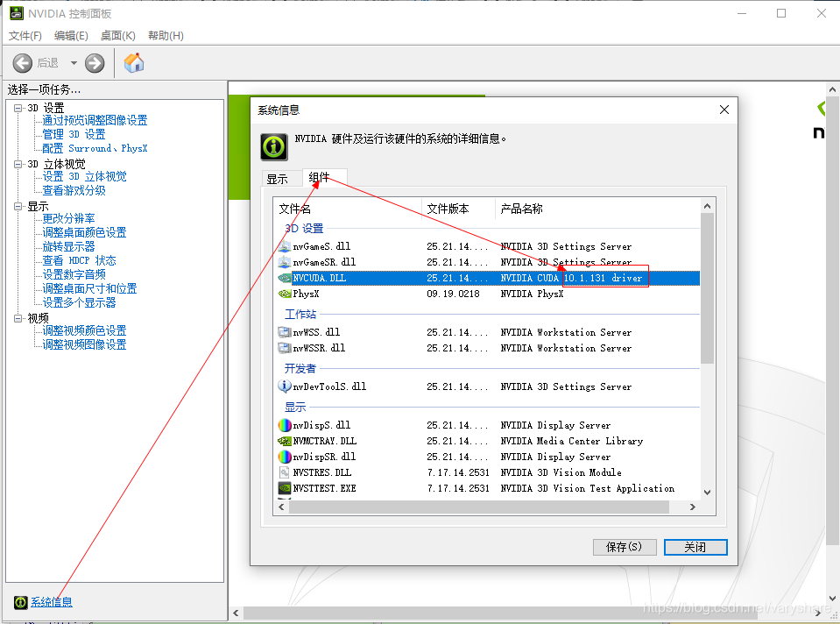
Task: Open 设置多个显示器 task
Action: pos(80,302)
